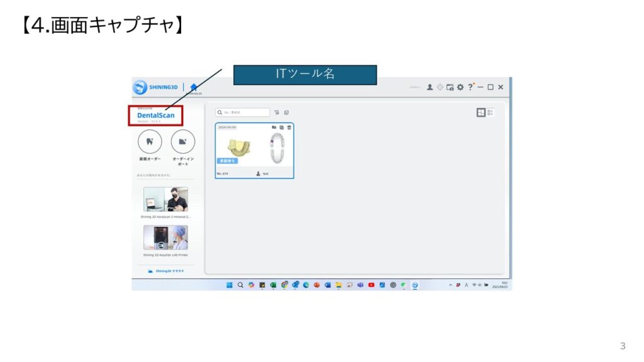
Task: Open the user account icon
Action: (430, 87)
